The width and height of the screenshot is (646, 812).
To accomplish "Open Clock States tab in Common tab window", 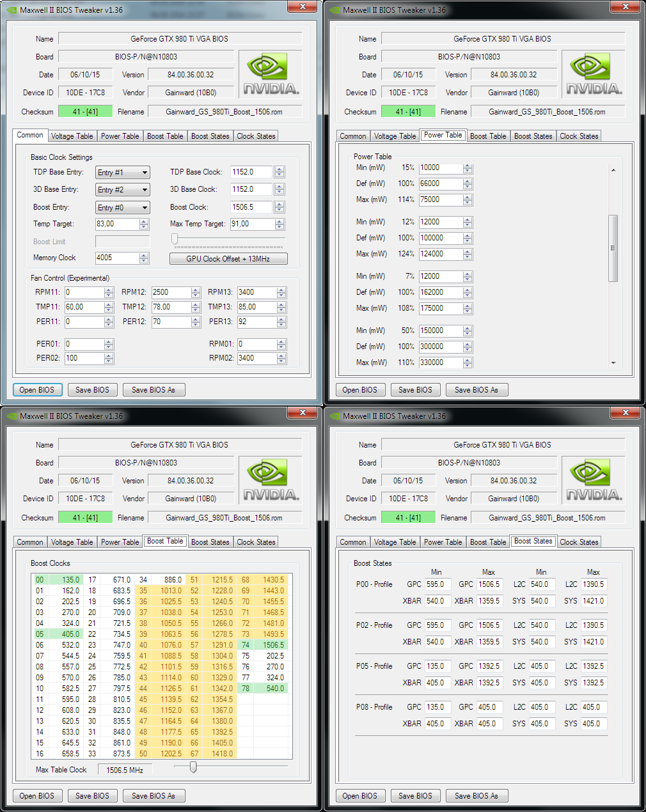I will point(256,136).
